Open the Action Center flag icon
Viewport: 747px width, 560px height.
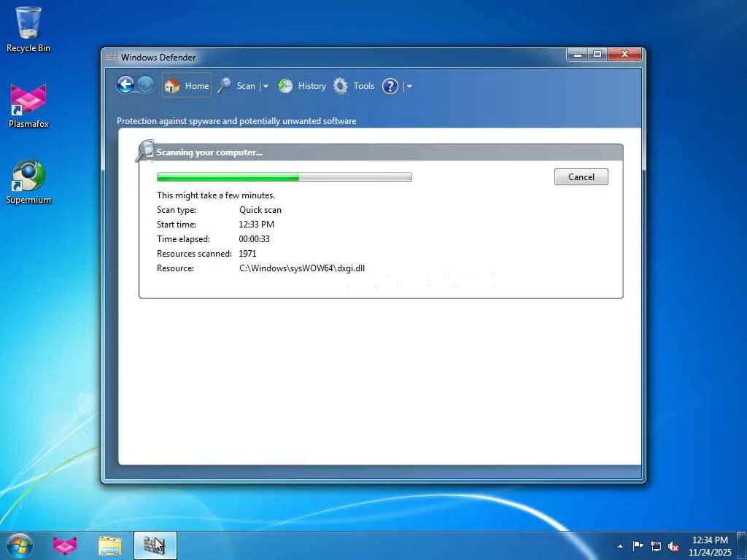(638, 545)
